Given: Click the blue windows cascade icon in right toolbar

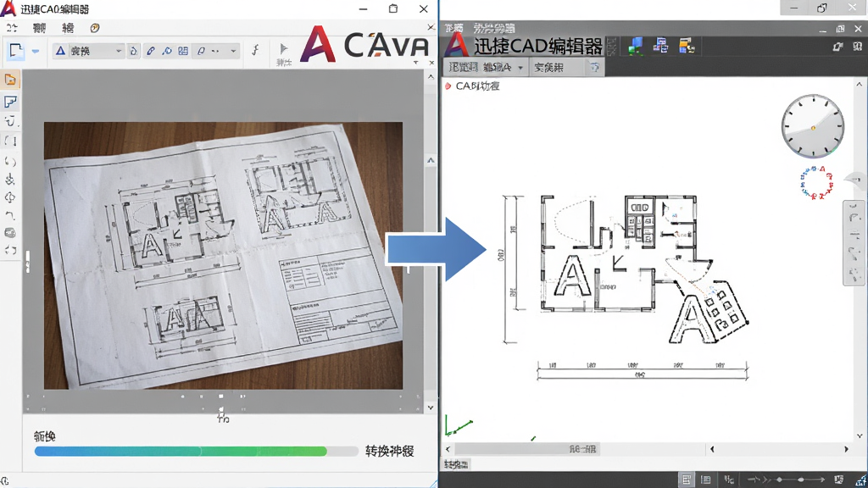Looking at the screenshot, I should (x=661, y=46).
